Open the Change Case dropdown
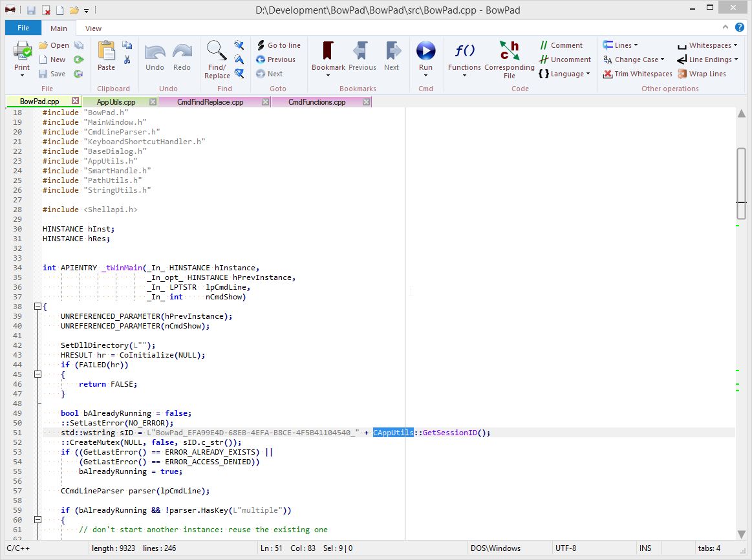The width and height of the screenshot is (752, 560). pyautogui.click(x=634, y=59)
